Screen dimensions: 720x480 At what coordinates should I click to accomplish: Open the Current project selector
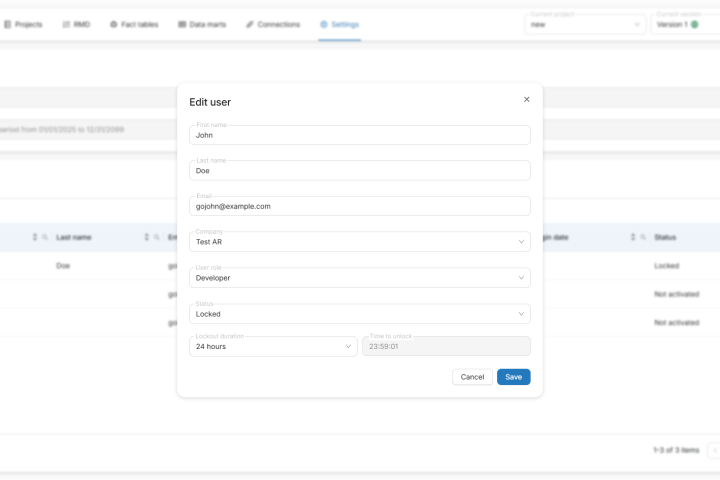pos(585,24)
